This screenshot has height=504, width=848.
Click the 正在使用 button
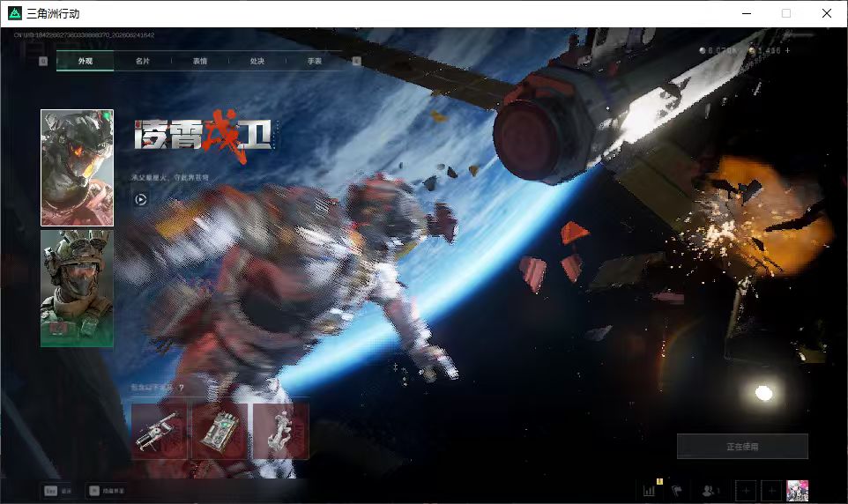click(x=742, y=446)
